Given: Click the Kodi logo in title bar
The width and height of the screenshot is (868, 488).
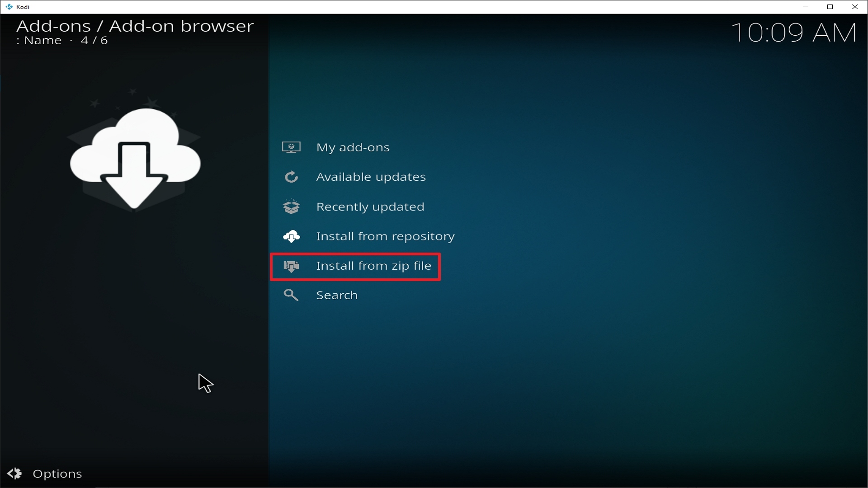Looking at the screenshot, I should pyautogui.click(x=9, y=7).
